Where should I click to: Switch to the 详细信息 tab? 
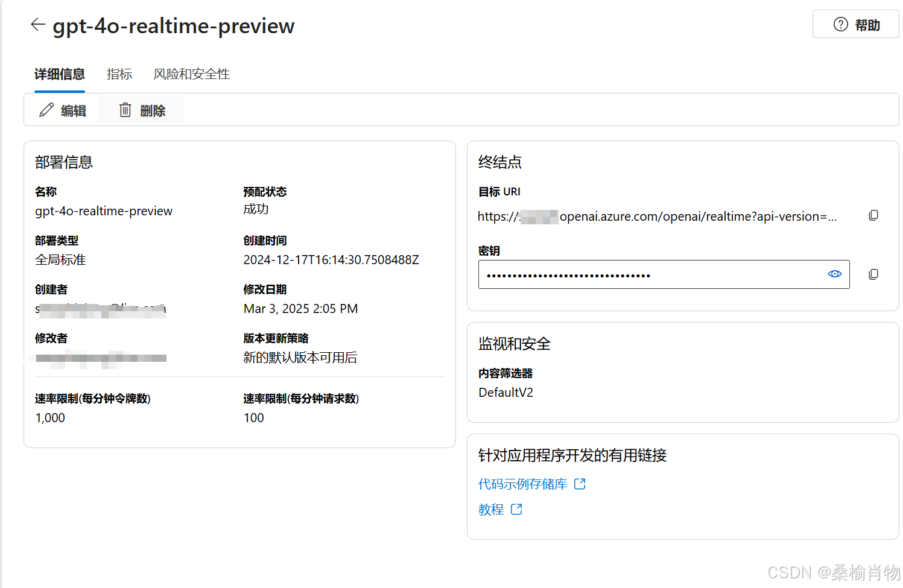click(60, 74)
